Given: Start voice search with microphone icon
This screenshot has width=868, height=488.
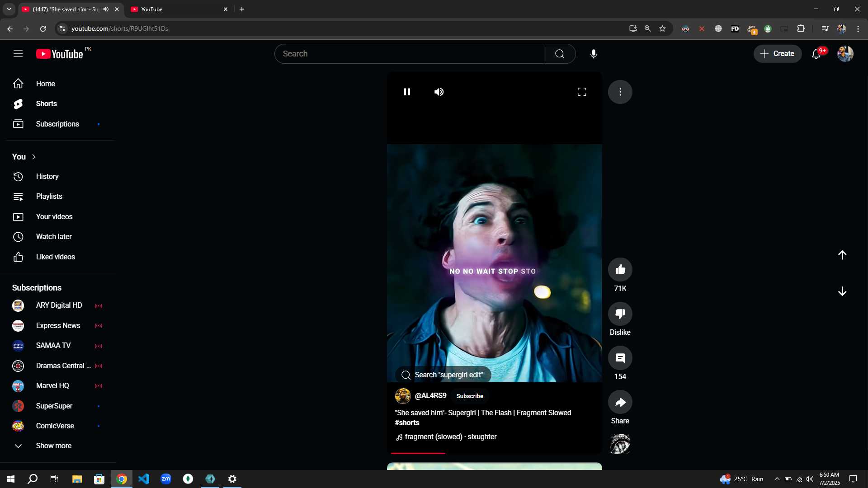Looking at the screenshot, I should pos(594,54).
